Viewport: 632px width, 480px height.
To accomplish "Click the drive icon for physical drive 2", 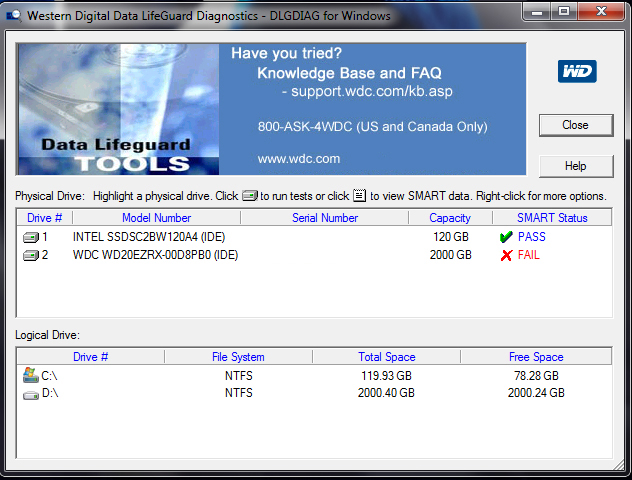I will click(31, 255).
